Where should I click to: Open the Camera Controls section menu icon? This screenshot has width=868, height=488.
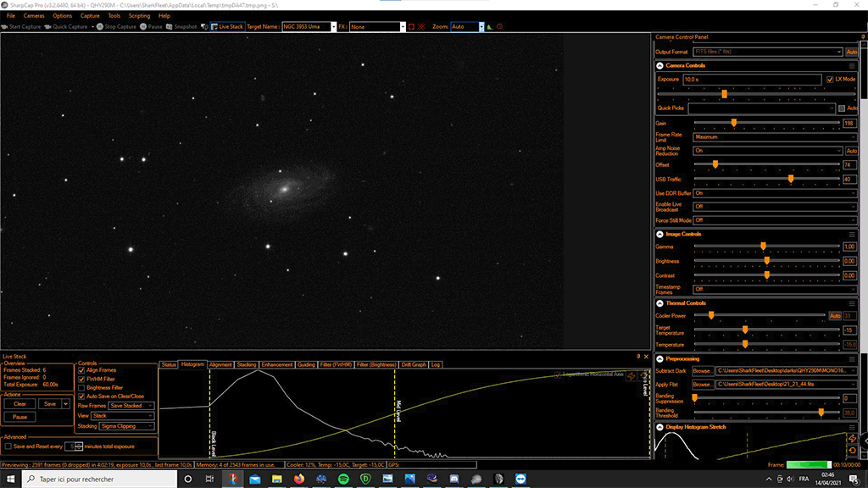[x=852, y=65]
